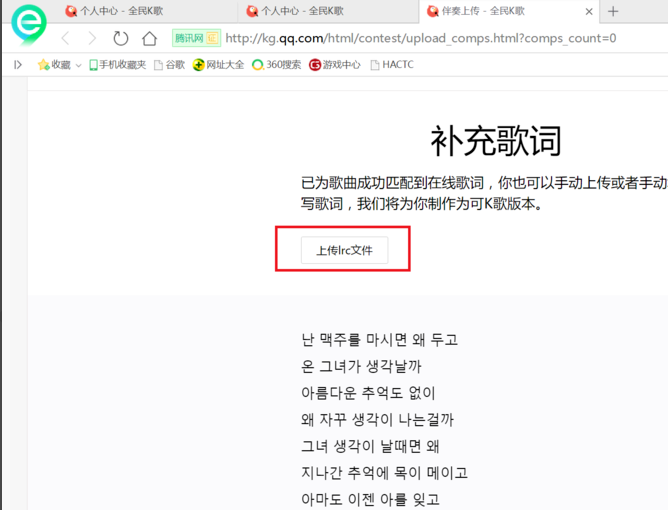Click lyric line 그녀 생각이 날때면 왜

coord(370,446)
